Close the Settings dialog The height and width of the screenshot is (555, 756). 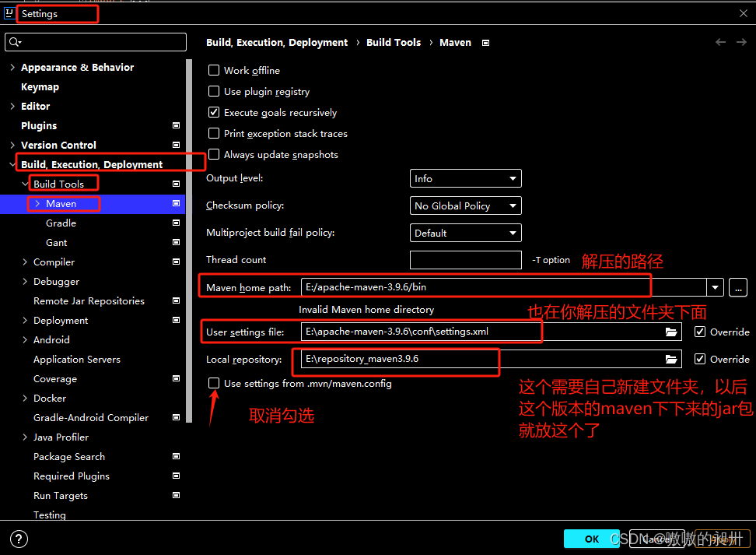tap(744, 13)
